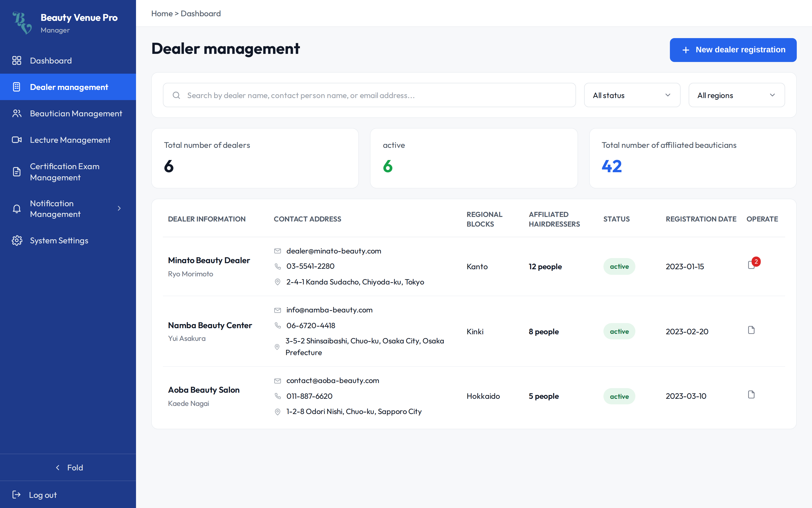Image resolution: width=812 pixels, height=508 pixels.
Task: Expand the Notification Management chevron
Action: (x=119, y=209)
